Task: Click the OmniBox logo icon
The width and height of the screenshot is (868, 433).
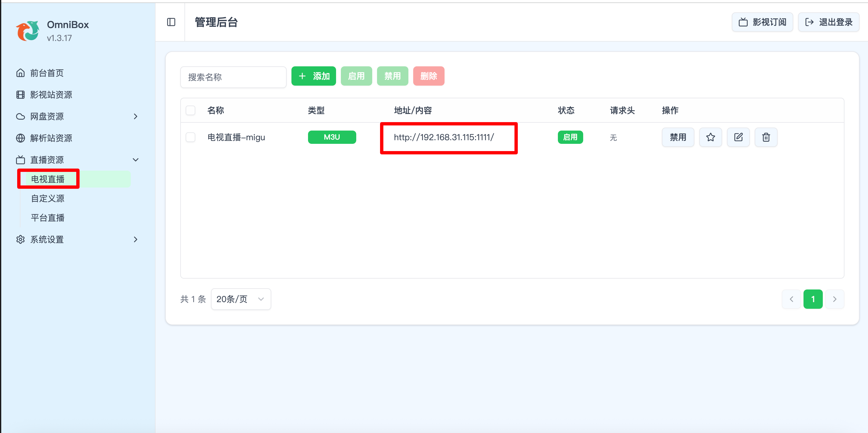Action: (x=28, y=31)
